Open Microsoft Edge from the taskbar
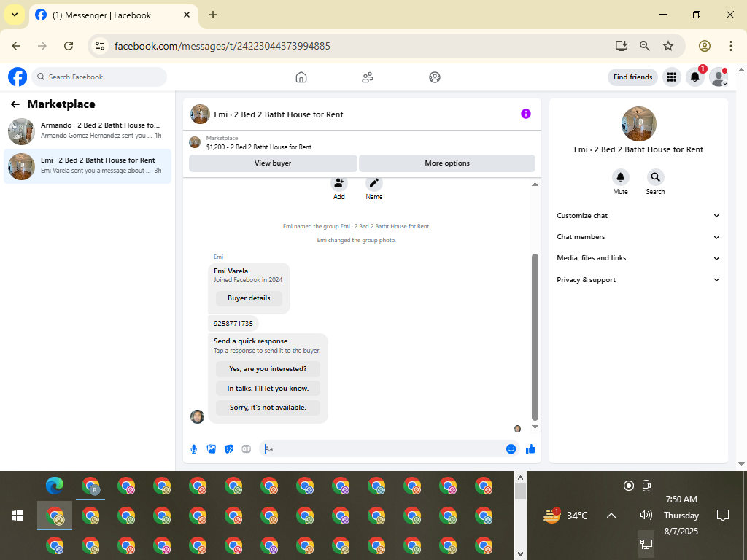Viewport: 747px width, 560px height. [x=55, y=486]
